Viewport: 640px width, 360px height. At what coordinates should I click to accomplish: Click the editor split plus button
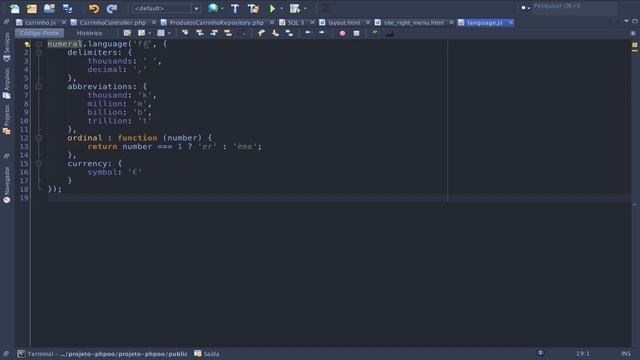coord(633,33)
